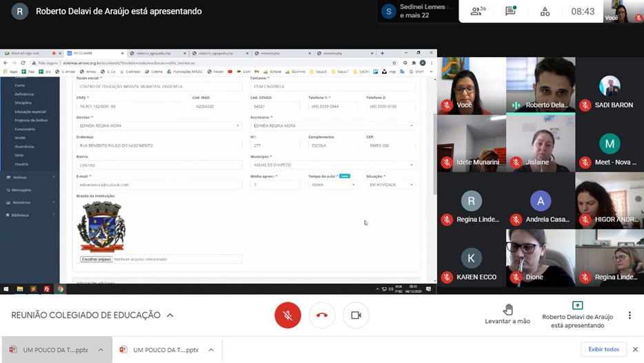
Task: Expand meeting details next to REUNIÃO COLEGIADO DE EDUCAÇÃO
Action: [x=170, y=315]
